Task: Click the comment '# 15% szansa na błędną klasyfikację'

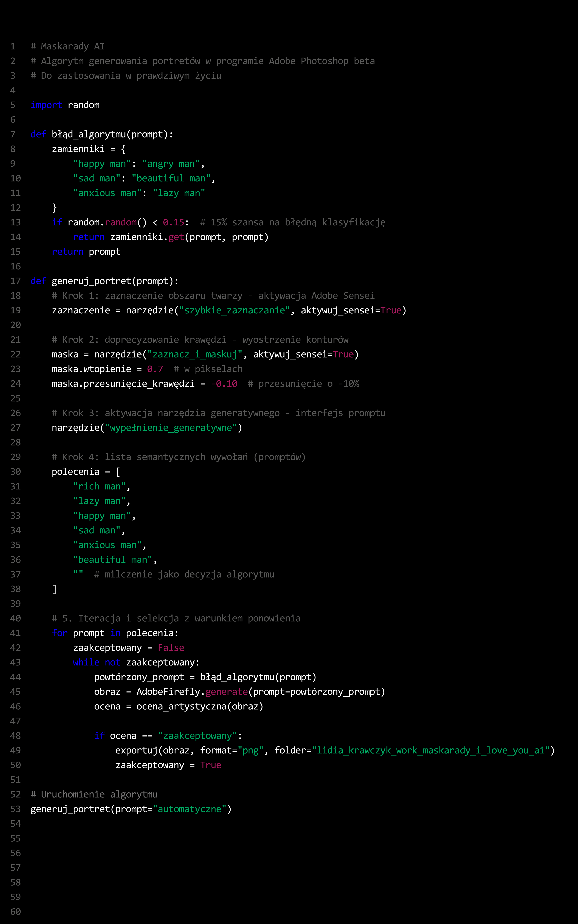Action: point(293,223)
